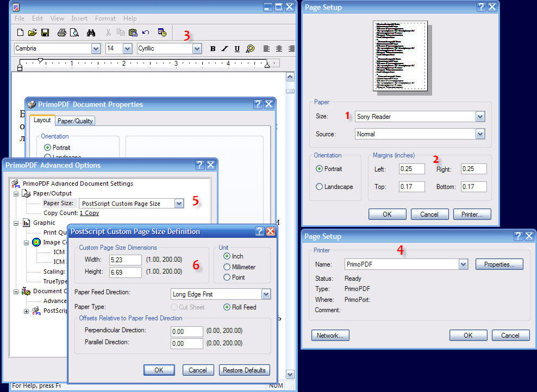
Task: Toggle Bold formatting button
Action: [213, 48]
